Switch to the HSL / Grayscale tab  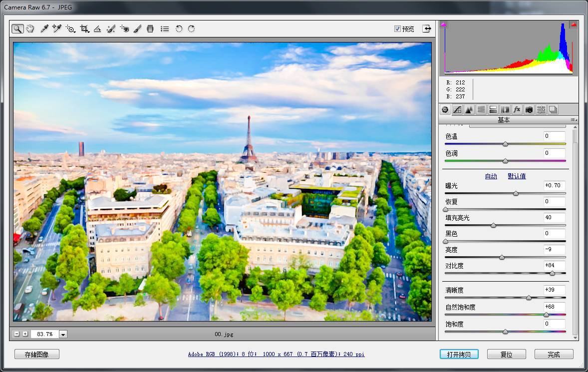[481, 109]
